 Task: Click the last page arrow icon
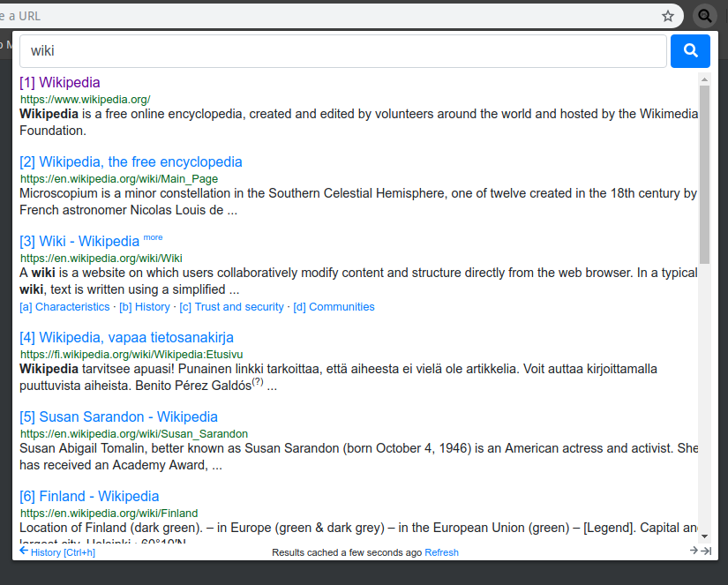[x=706, y=551]
